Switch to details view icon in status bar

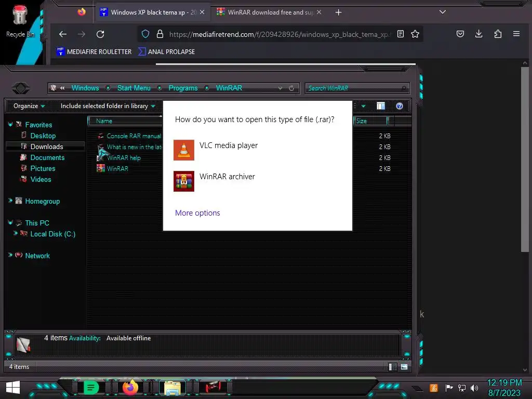click(392, 367)
